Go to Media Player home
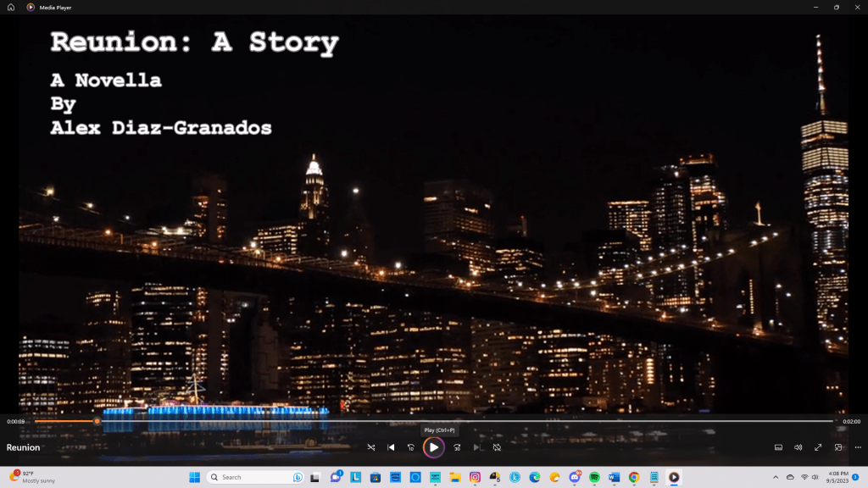The width and height of the screenshot is (868, 488). [11, 7]
